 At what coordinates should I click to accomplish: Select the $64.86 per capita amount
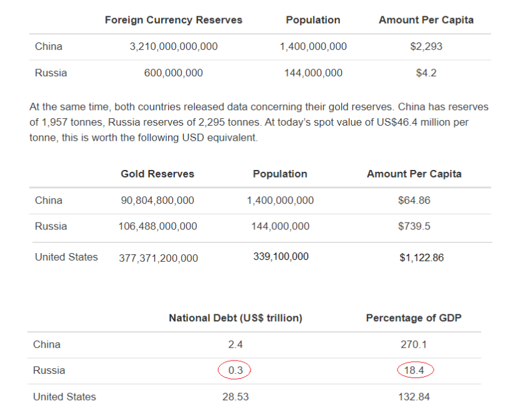coord(414,201)
